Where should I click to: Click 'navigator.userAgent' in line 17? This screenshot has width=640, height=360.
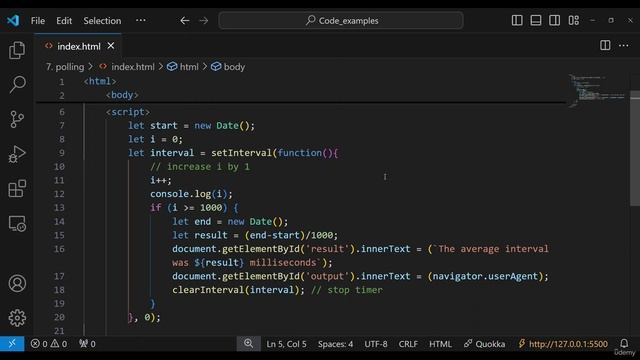[485, 276]
